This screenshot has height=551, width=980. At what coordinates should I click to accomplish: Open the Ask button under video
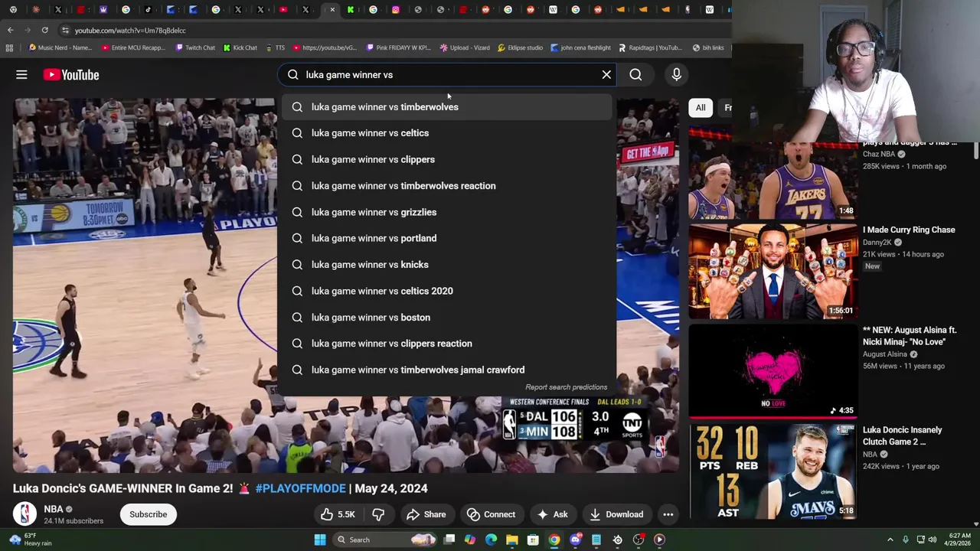[552, 514]
